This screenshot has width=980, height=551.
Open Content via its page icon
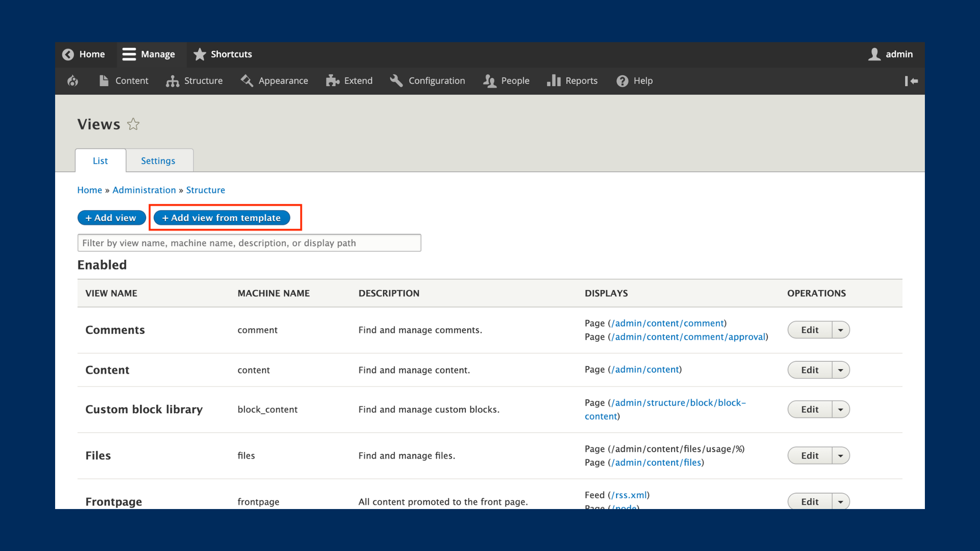coord(104,81)
